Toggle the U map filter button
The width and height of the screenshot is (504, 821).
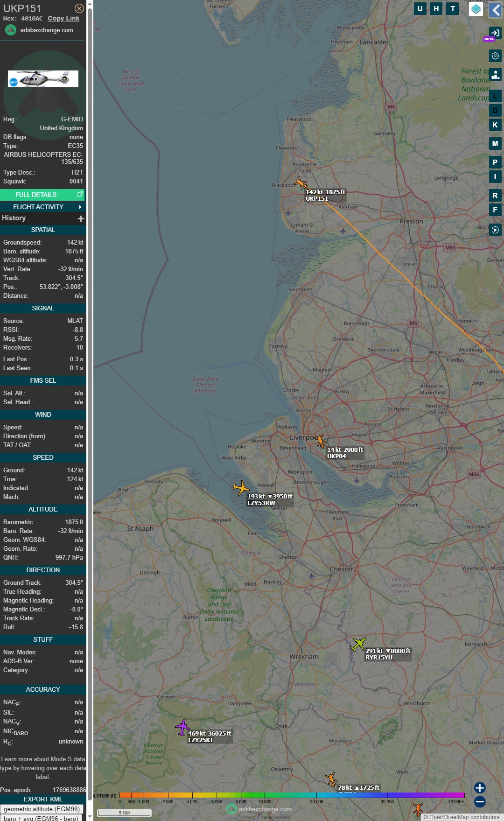pos(420,9)
